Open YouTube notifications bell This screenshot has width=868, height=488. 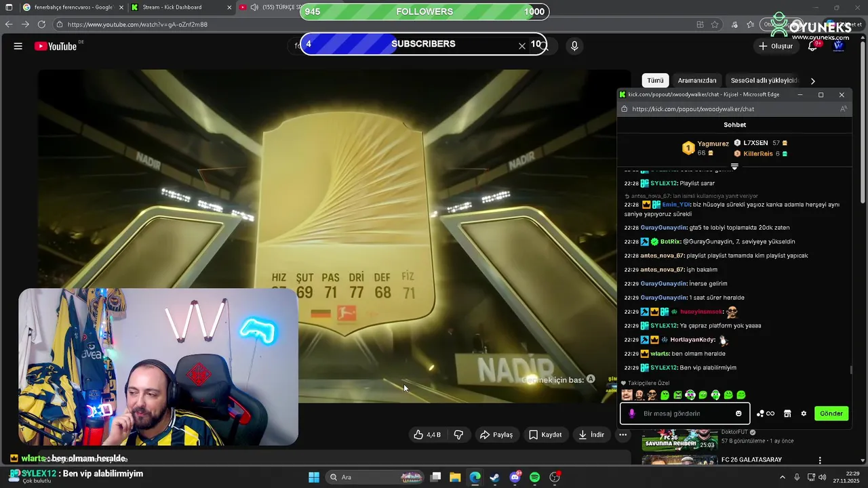812,46
